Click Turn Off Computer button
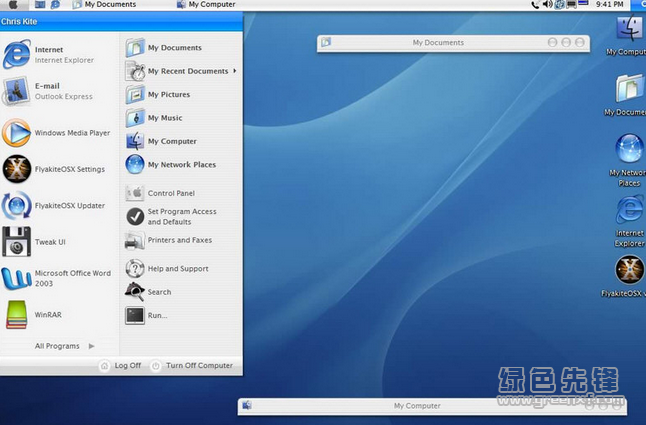Image resolution: width=646 pixels, height=425 pixels. tap(192, 365)
